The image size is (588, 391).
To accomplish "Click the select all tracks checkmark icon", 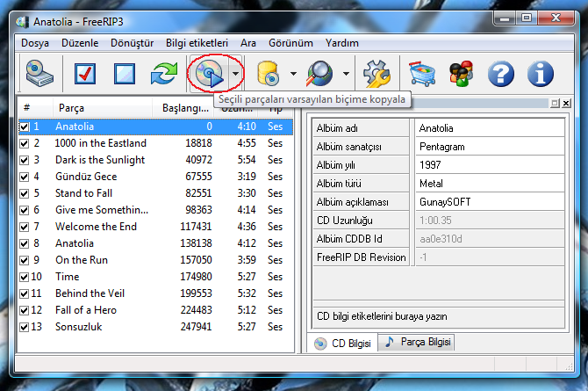I will (x=85, y=74).
